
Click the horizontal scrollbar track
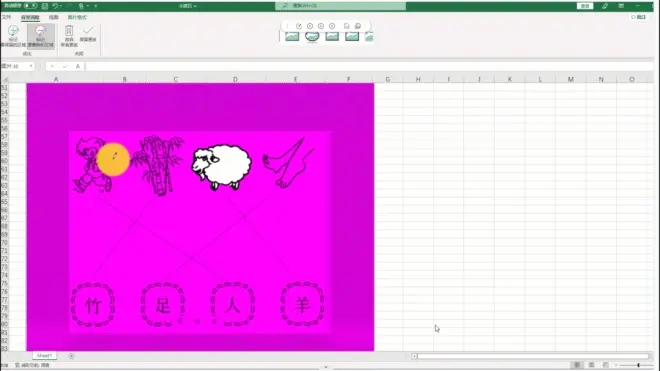(x=533, y=356)
